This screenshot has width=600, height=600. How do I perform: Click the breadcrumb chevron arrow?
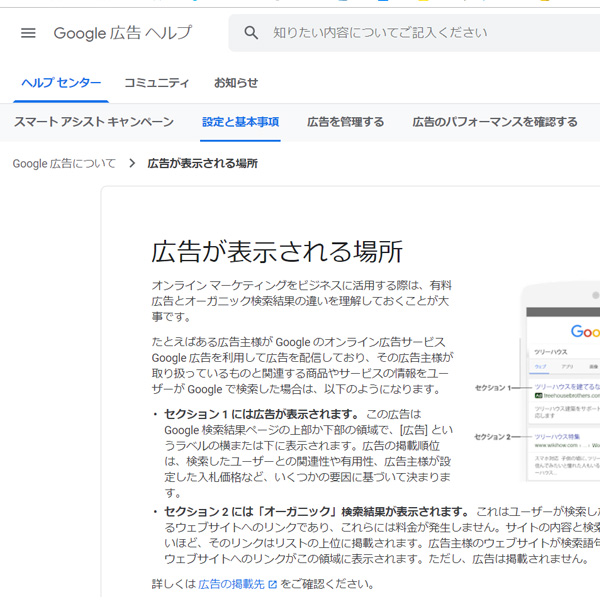pyautogui.click(x=132, y=163)
